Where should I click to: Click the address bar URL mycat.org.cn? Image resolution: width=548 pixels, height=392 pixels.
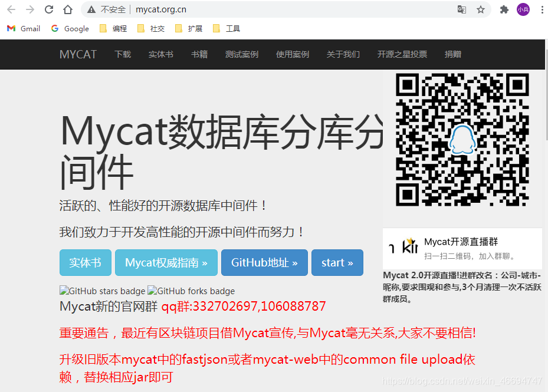pos(161,9)
